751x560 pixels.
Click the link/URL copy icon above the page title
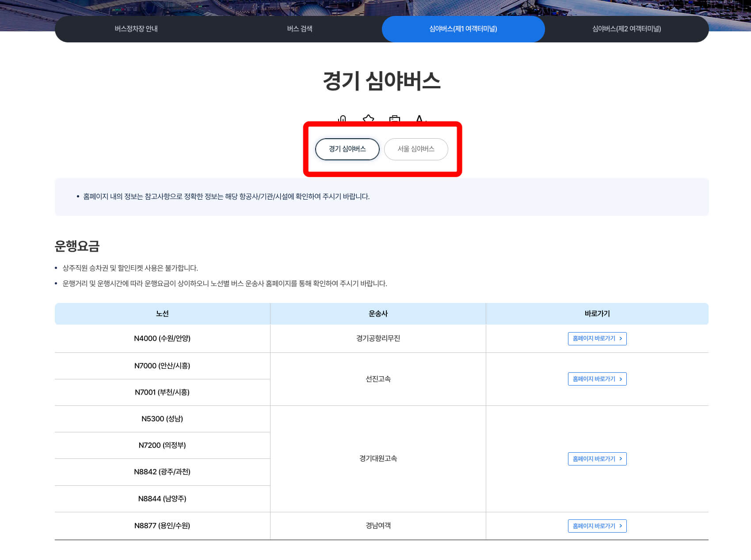[342, 119]
